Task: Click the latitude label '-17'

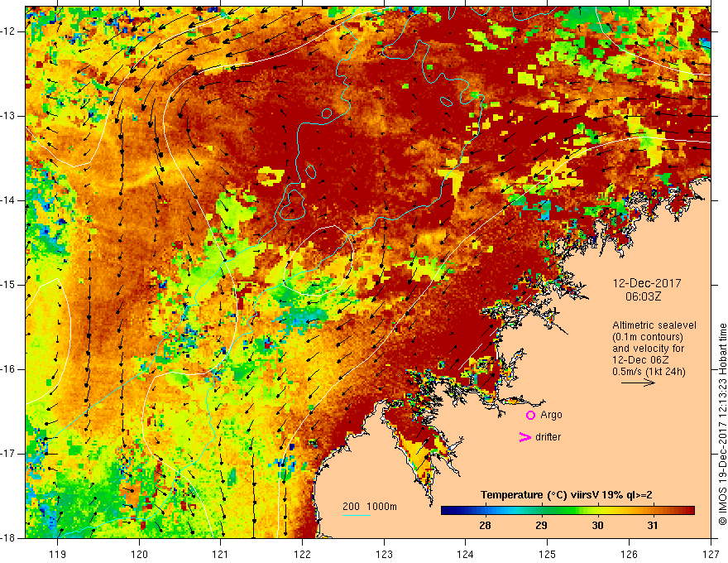Action: (8, 454)
